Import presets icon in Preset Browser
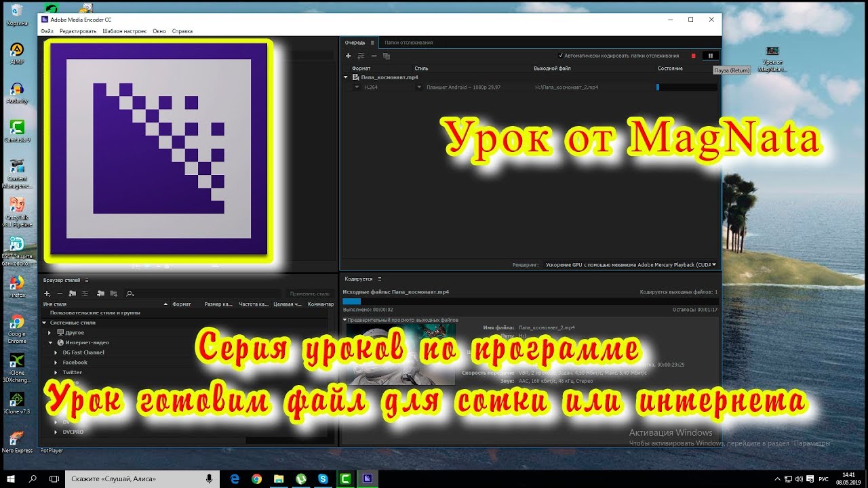868x488 pixels. pos(100,293)
